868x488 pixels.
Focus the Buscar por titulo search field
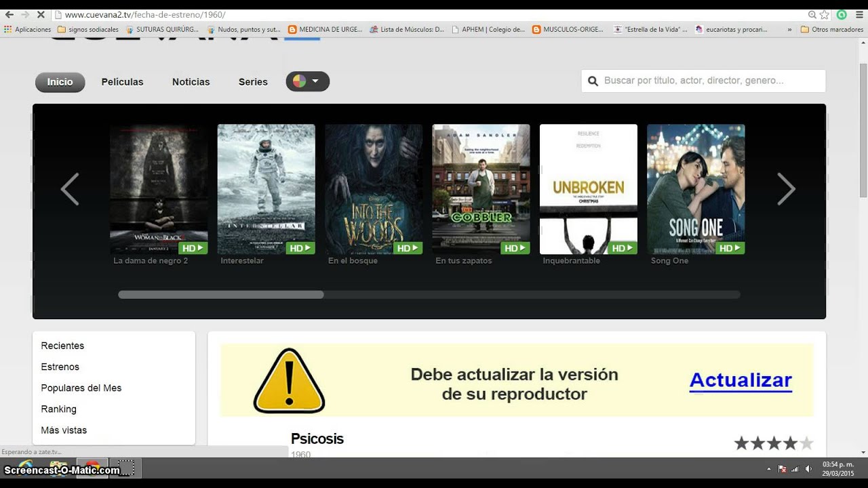(703, 81)
